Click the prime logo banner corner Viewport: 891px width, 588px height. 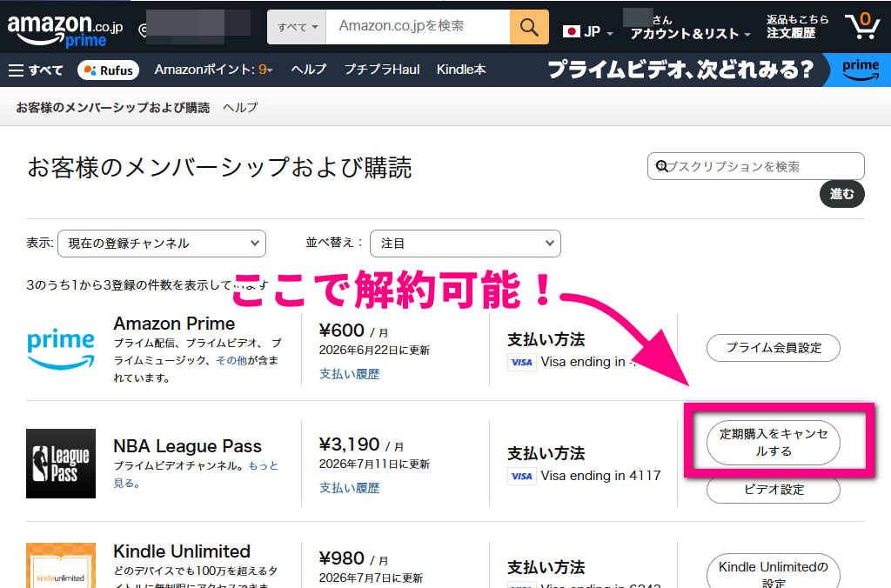pos(860,70)
